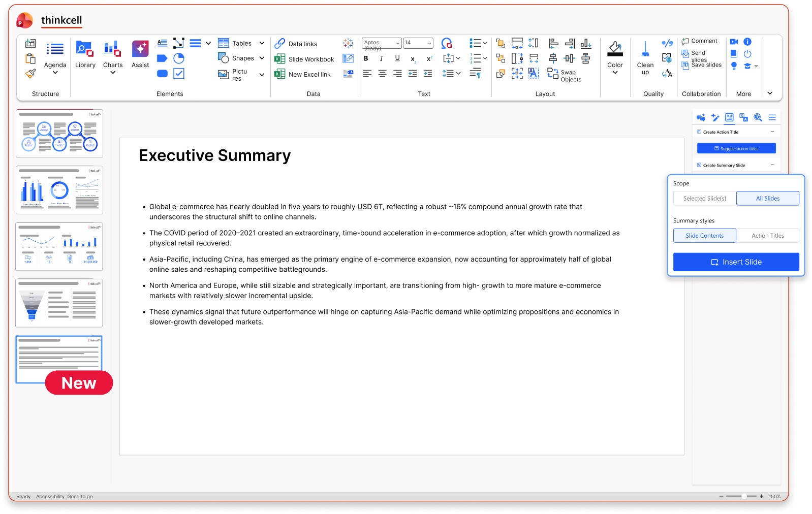Click the Data links chain icon

279,44
